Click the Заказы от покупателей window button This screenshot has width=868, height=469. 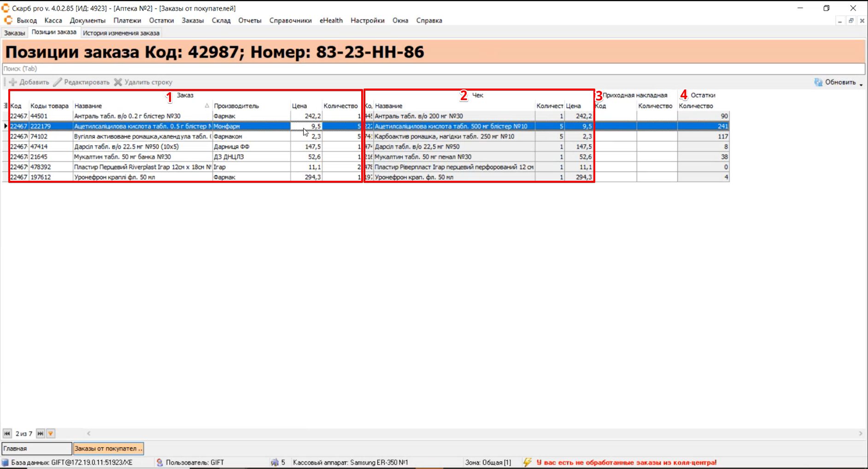click(x=108, y=448)
